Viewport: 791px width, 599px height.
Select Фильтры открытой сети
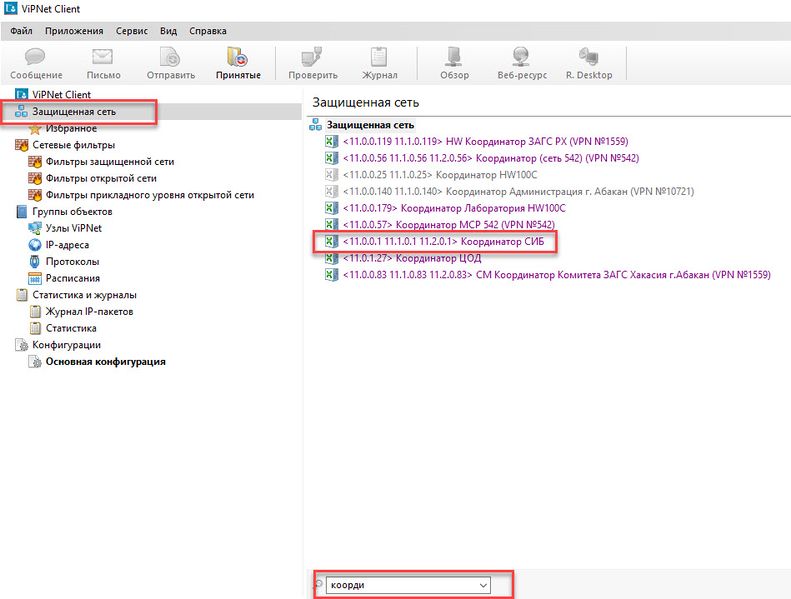point(101,178)
